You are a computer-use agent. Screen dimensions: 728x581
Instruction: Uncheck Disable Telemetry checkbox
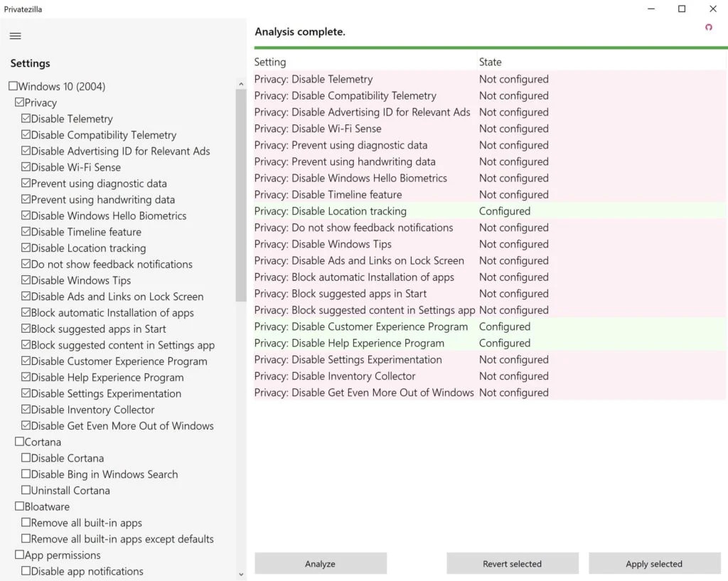(x=26, y=119)
